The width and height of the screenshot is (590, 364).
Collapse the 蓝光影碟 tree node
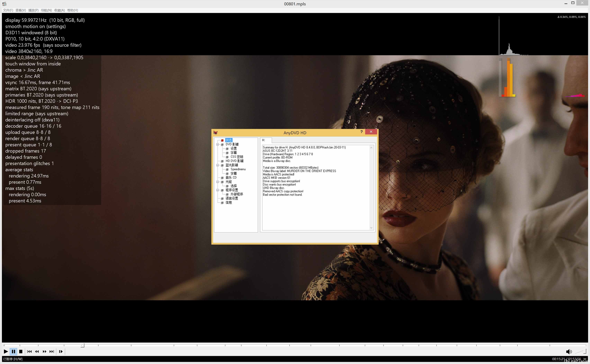tap(217, 165)
